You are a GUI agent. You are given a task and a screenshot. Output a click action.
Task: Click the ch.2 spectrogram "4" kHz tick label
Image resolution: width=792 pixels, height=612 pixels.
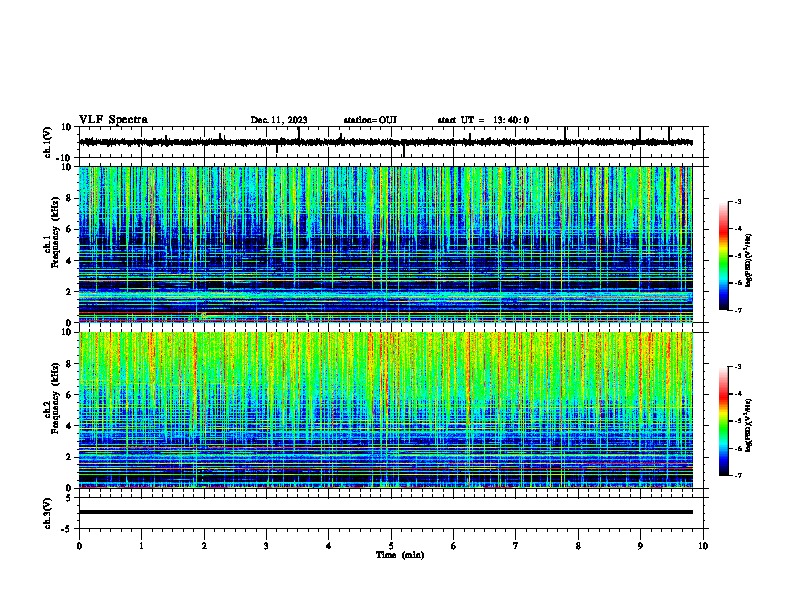click(x=69, y=426)
